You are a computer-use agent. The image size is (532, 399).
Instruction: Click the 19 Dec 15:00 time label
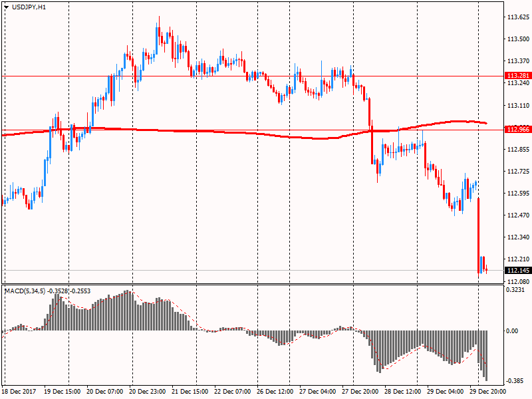point(62,392)
